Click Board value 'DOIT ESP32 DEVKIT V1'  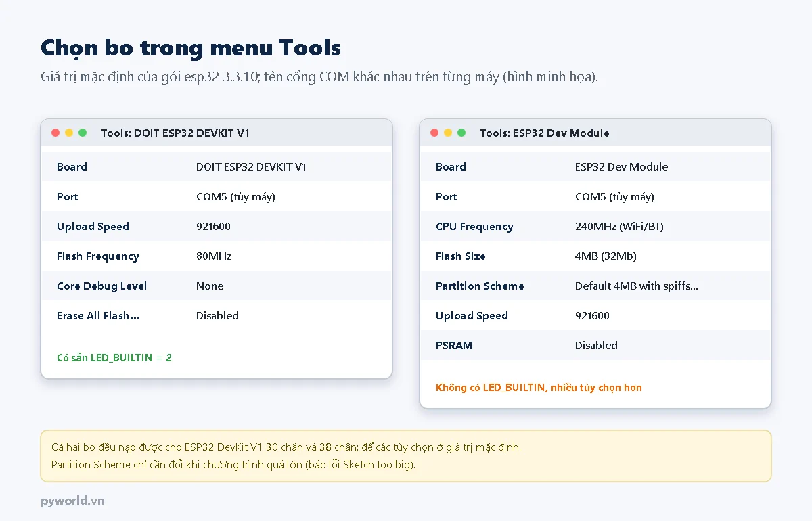251,167
